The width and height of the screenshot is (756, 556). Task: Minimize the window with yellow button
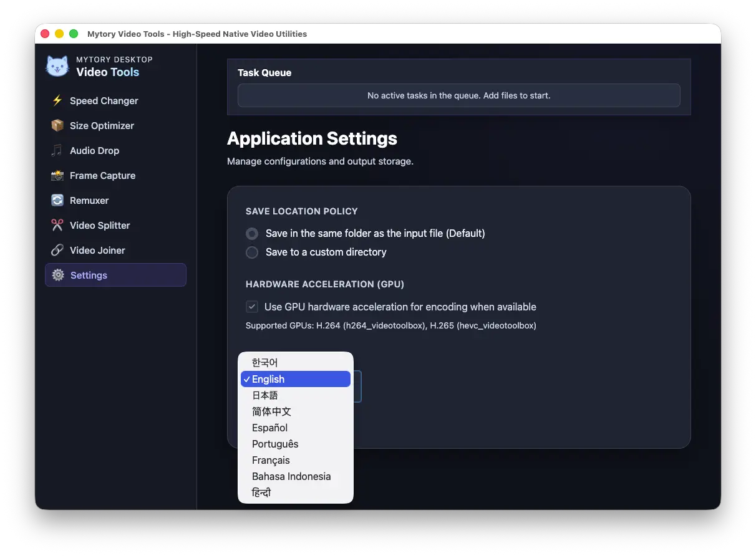pyautogui.click(x=59, y=34)
